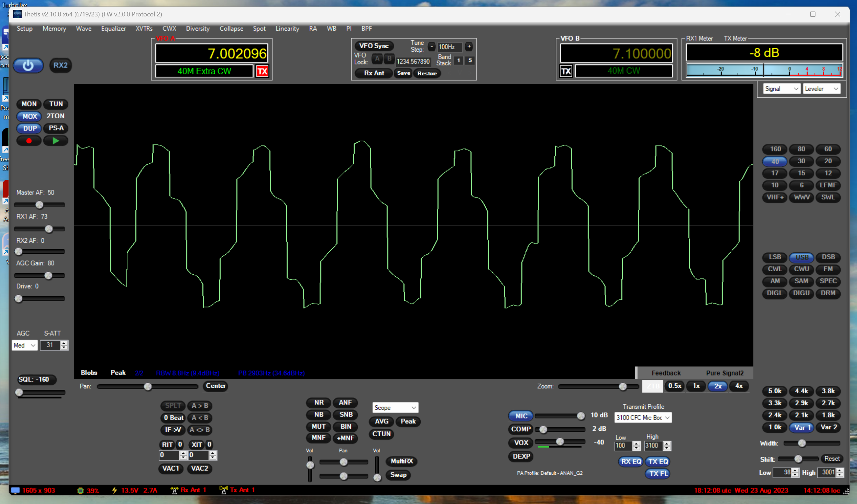Open the Transmit Profile dropdown
Viewport: 857px width, 504px height.
(x=643, y=417)
